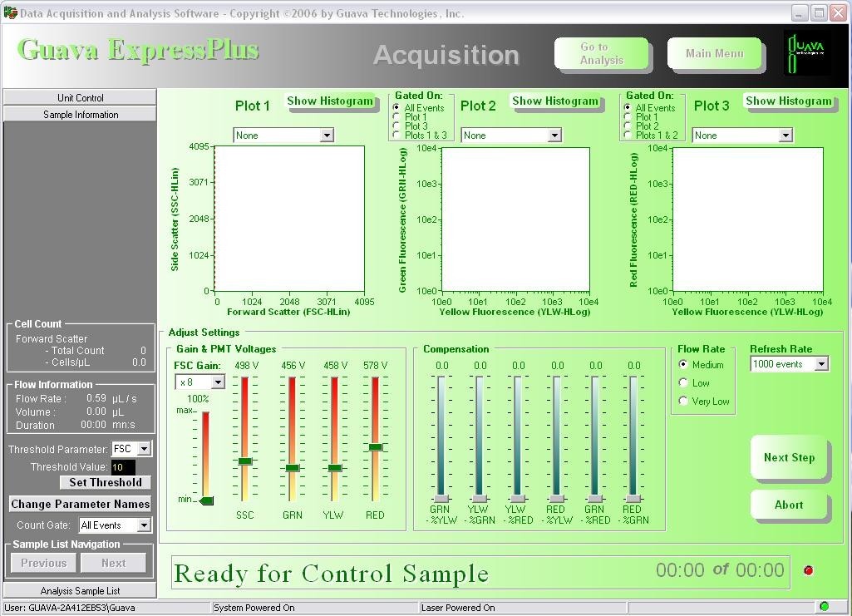Click the YLW -%RED compensation slider handle
Screen dimensions: 852x616
point(518,498)
